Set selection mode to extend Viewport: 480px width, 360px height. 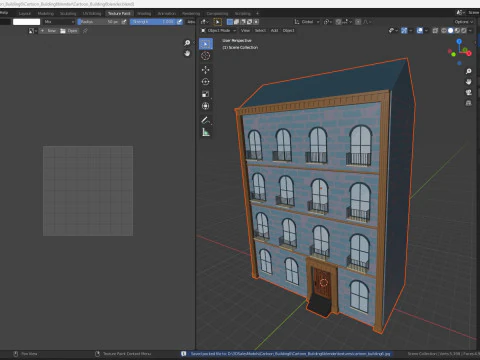[x=236, y=22]
